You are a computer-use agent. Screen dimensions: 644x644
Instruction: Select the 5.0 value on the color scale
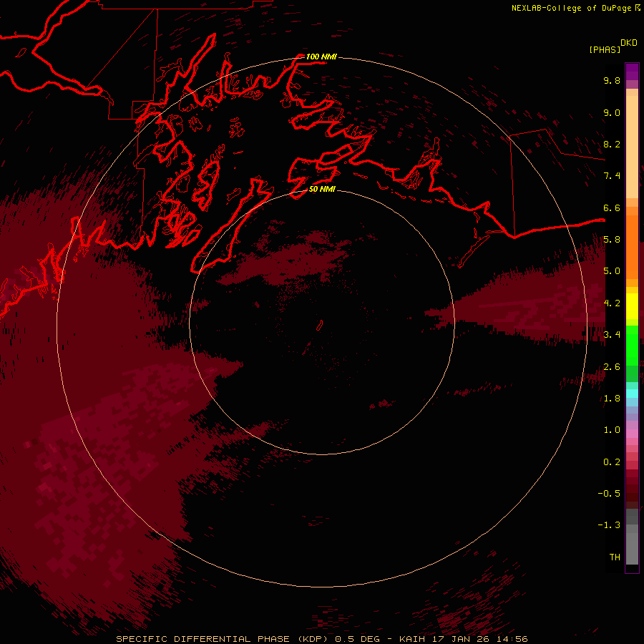(x=612, y=271)
